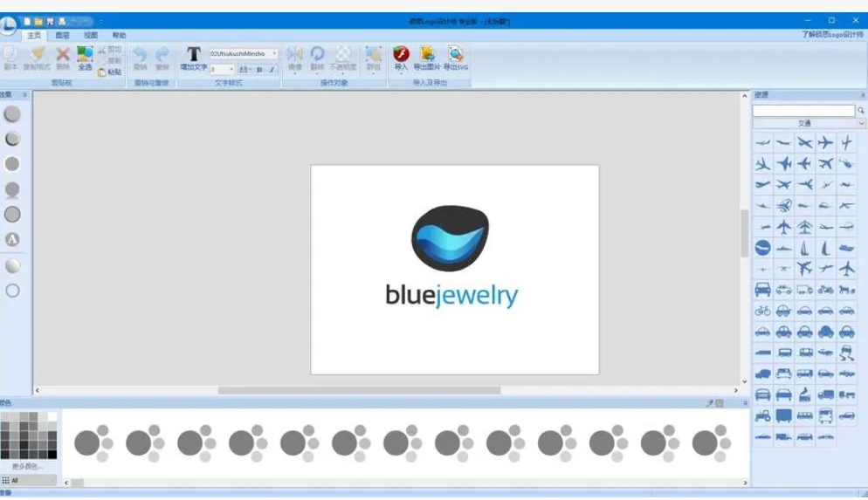The height and width of the screenshot is (500, 868).
Task: Click the 剪切 cut scissors icon
Action: (102, 51)
